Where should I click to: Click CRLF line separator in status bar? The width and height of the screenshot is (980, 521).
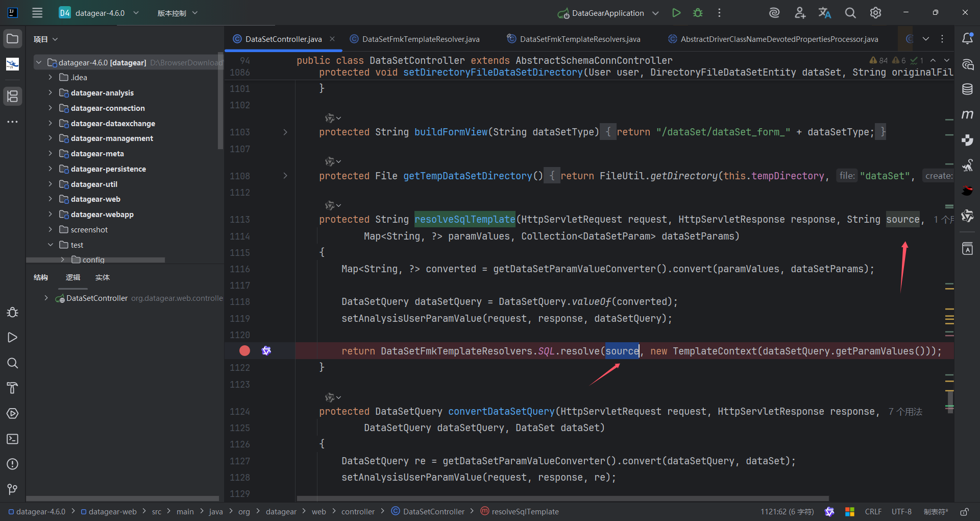click(873, 512)
